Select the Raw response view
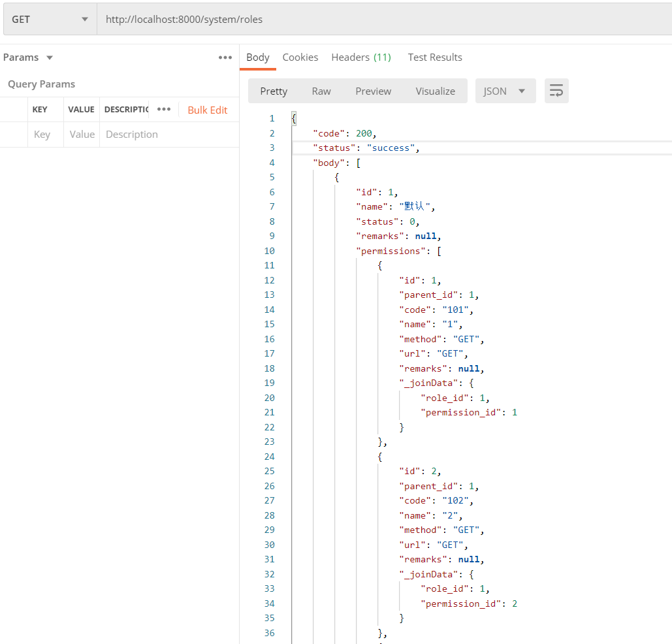Screen dimensions: 672x644 (321, 91)
